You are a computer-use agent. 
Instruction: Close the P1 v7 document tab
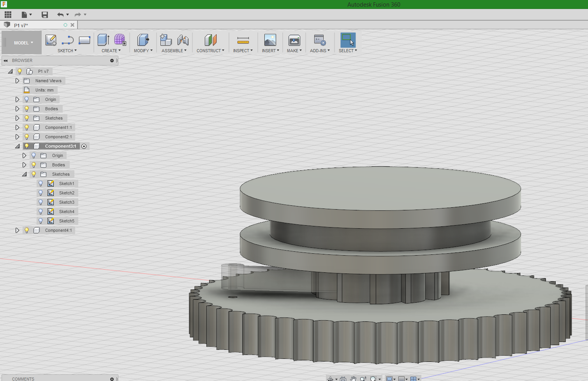pyautogui.click(x=72, y=25)
